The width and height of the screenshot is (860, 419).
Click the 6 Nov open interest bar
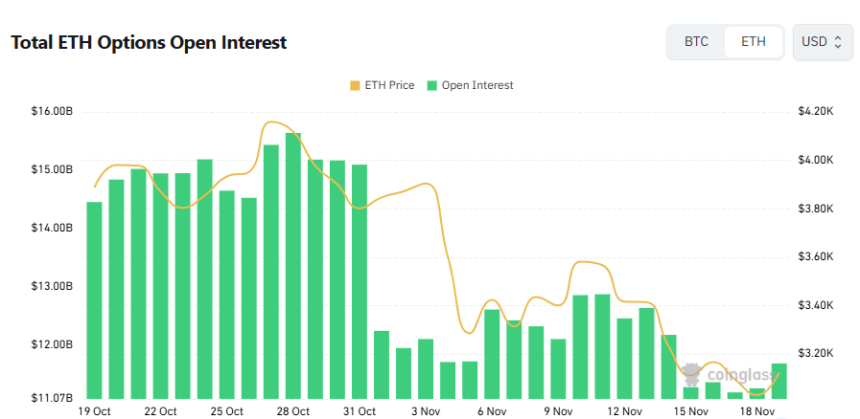[492, 353]
